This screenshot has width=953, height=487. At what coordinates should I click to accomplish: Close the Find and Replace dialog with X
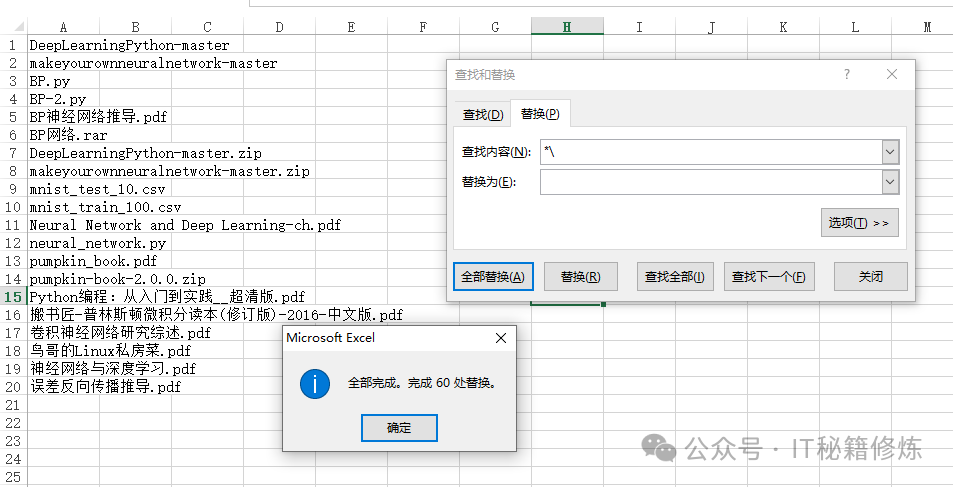(892, 74)
